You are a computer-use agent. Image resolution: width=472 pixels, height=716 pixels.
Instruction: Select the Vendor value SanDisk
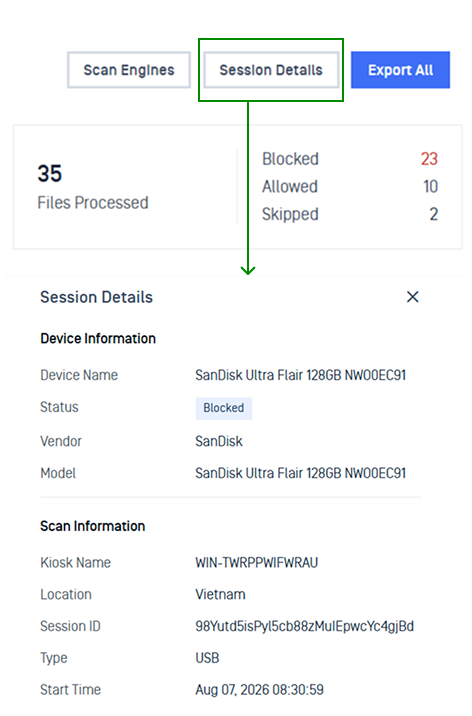219,441
